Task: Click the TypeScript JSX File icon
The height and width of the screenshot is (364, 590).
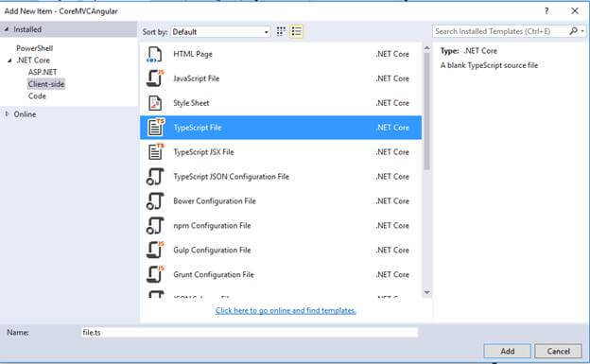Action: (x=156, y=151)
